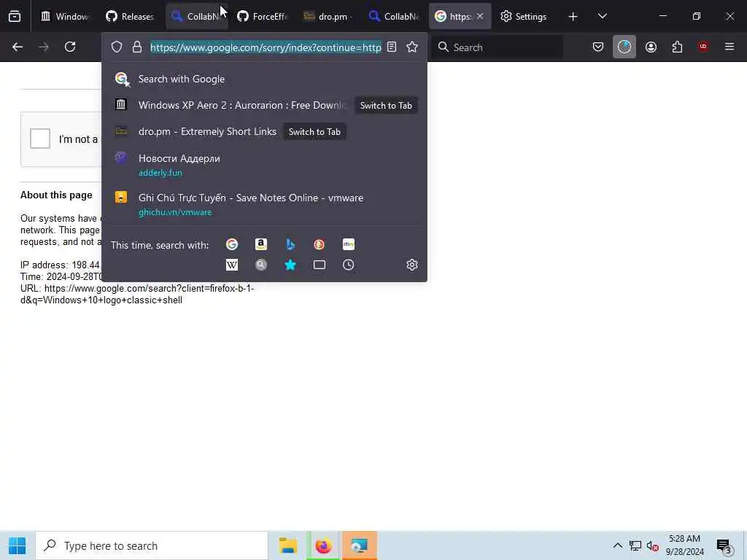Switch to the second CollabNet tab
Image resolution: width=747 pixels, height=560 pixels.
click(x=394, y=17)
